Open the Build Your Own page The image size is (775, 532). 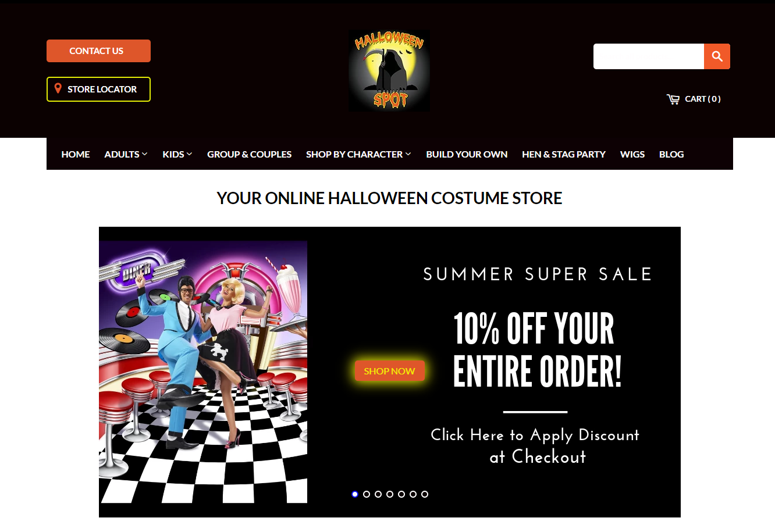(467, 154)
